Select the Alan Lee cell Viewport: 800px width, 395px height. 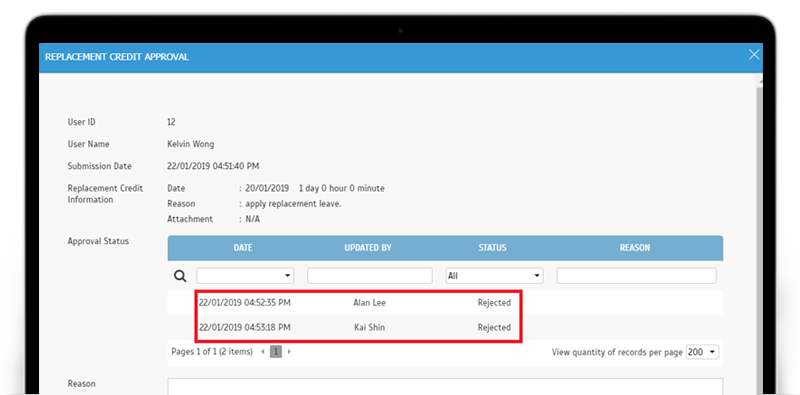pyautogui.click(x=369, y=303)
